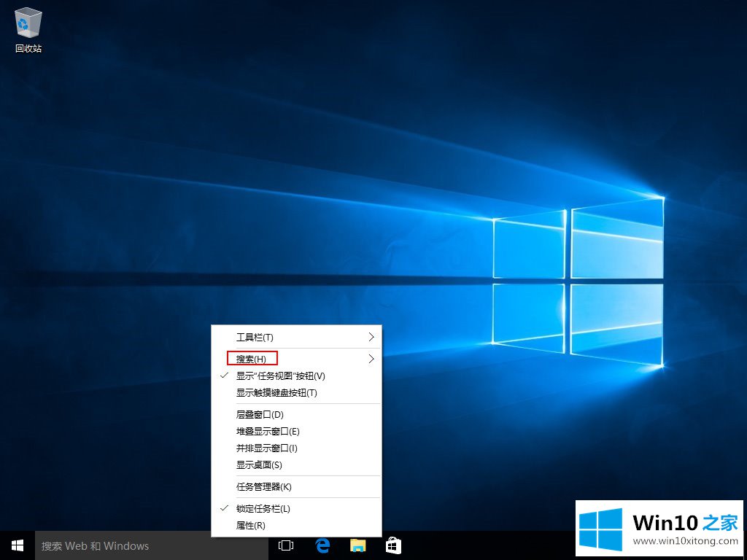The image size is (747, 560).
Task: Choose 堆叠显示窗口(E) from the menu
Action: point(296,432)
